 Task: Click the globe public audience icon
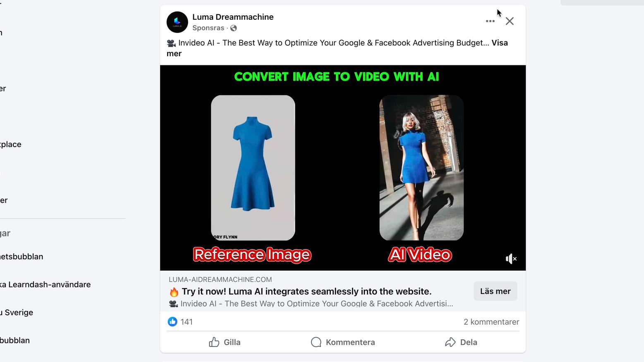pos(234,28)
